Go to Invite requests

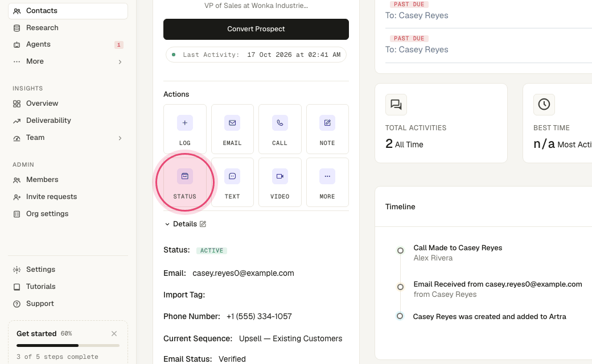point(68,197)
